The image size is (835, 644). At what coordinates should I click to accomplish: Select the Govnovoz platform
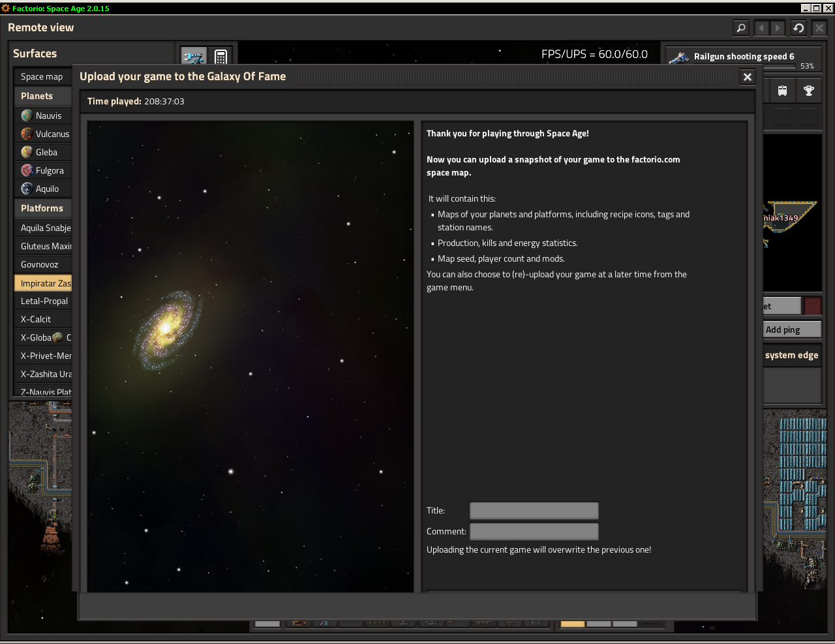(x=43, y=264)
